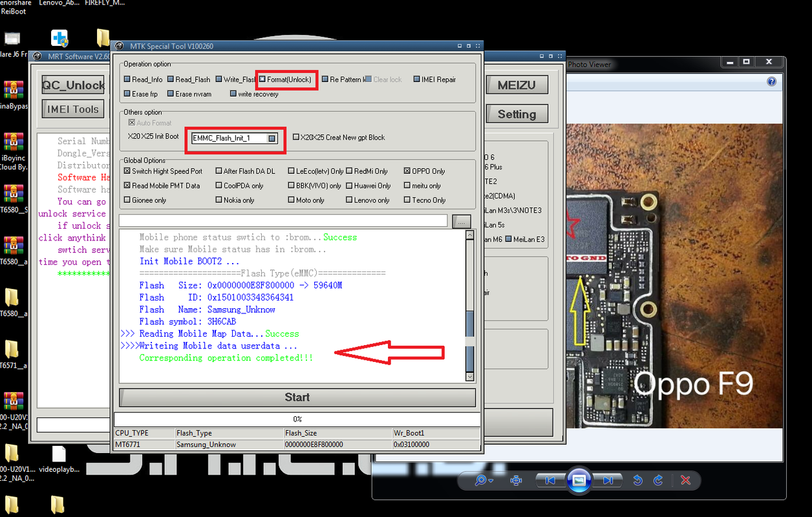Click Photo Viewer actual size icon
The image size is (812, 517).
tap(516, 480)
